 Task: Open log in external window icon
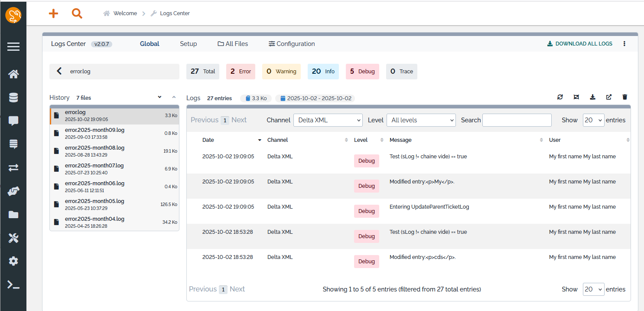tap(608, 97)
